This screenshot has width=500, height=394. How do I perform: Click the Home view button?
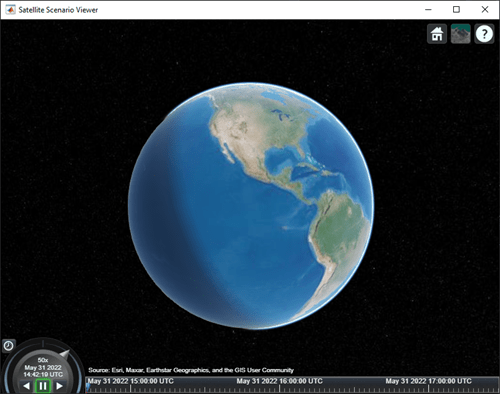click(437, 34)
